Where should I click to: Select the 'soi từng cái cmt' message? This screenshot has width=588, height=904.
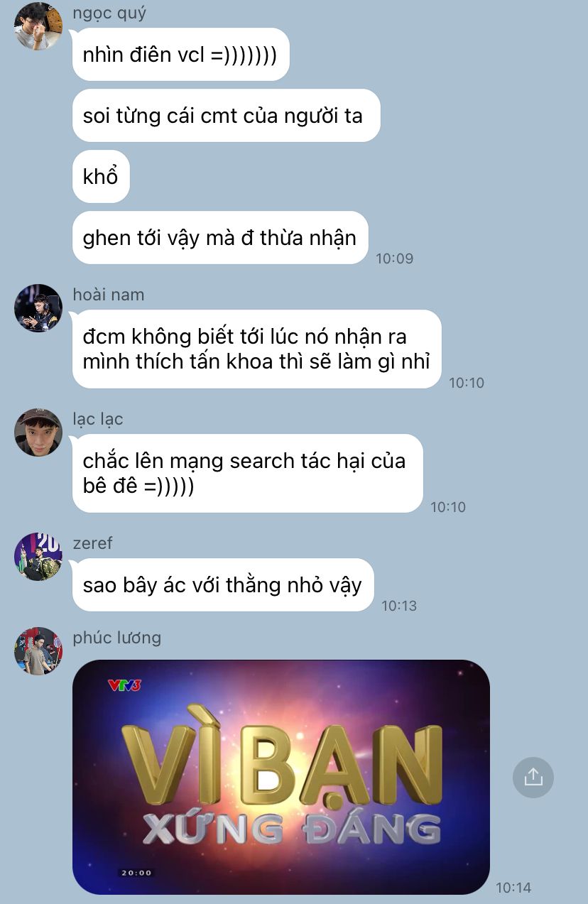226,116
